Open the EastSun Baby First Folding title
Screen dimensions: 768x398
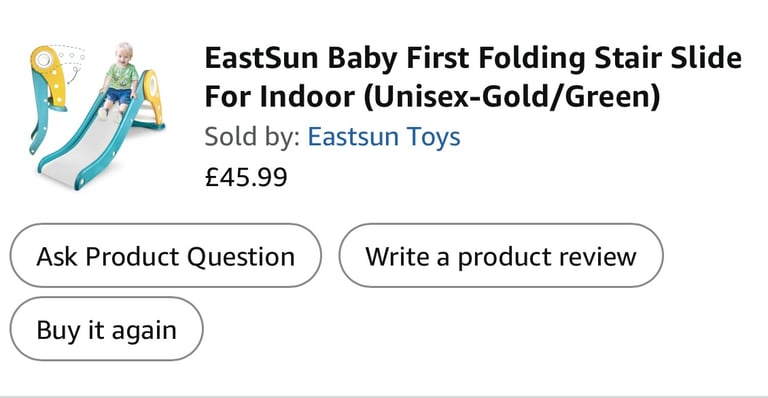coord(473,77)
